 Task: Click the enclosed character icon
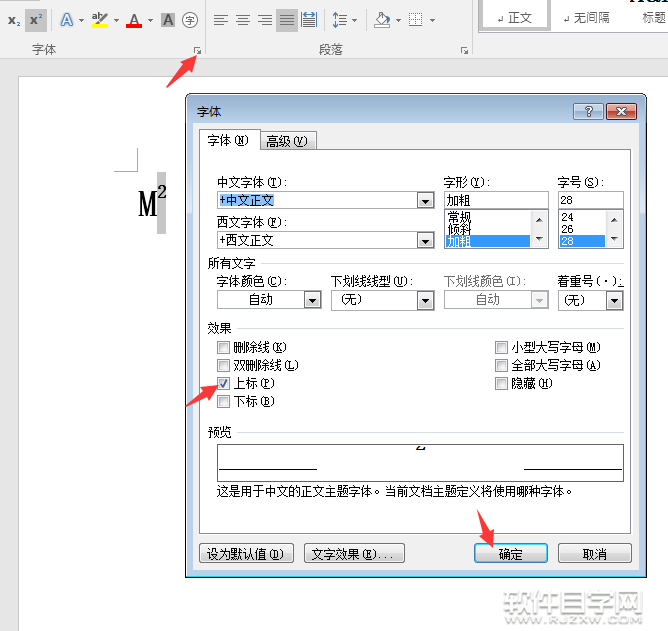(x=190, y=20)
